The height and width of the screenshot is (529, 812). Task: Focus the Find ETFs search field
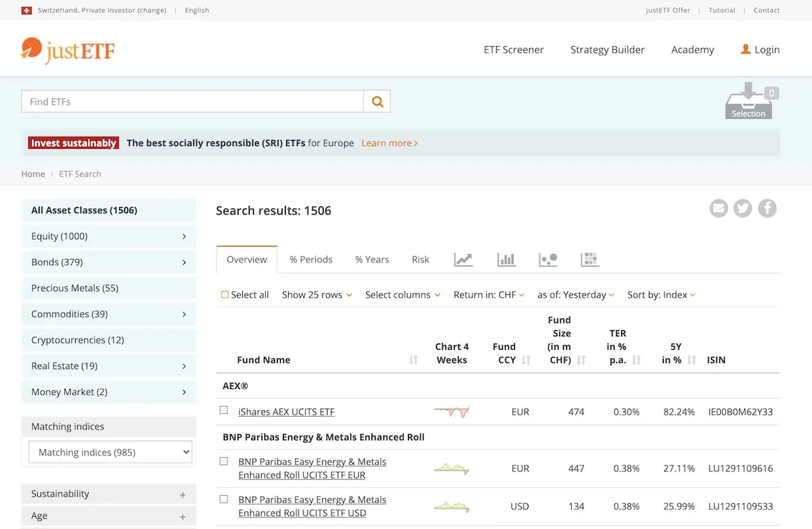pyautogui.click(x=193, y=101)
